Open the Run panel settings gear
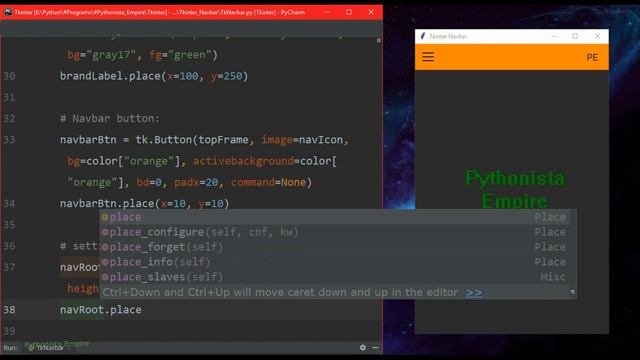640x360 pixels. click(362, 347)
